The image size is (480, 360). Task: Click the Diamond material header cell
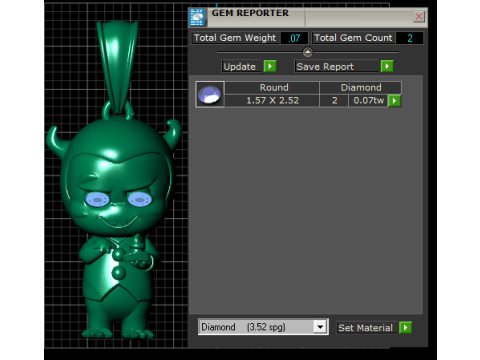coord(361,88)
